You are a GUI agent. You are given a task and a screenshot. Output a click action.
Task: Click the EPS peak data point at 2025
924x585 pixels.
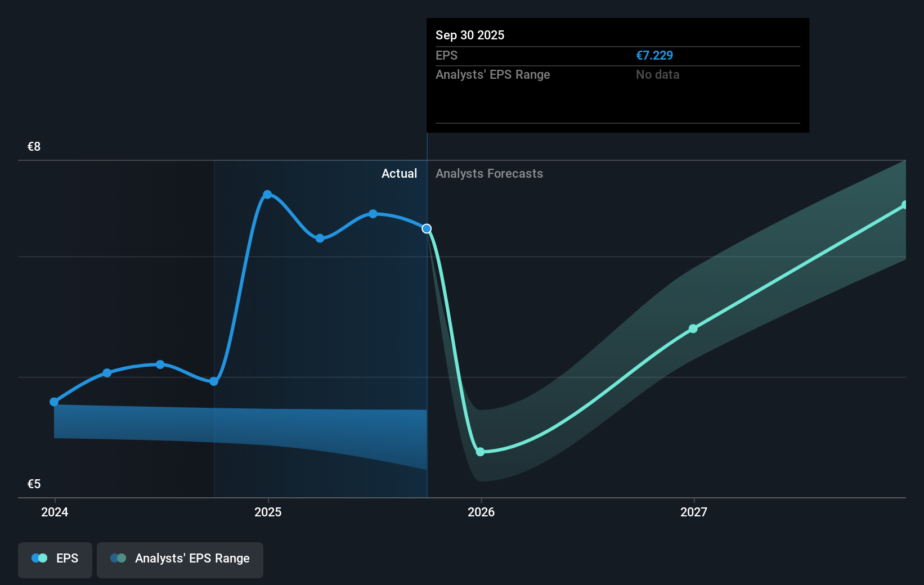[267, 195]
